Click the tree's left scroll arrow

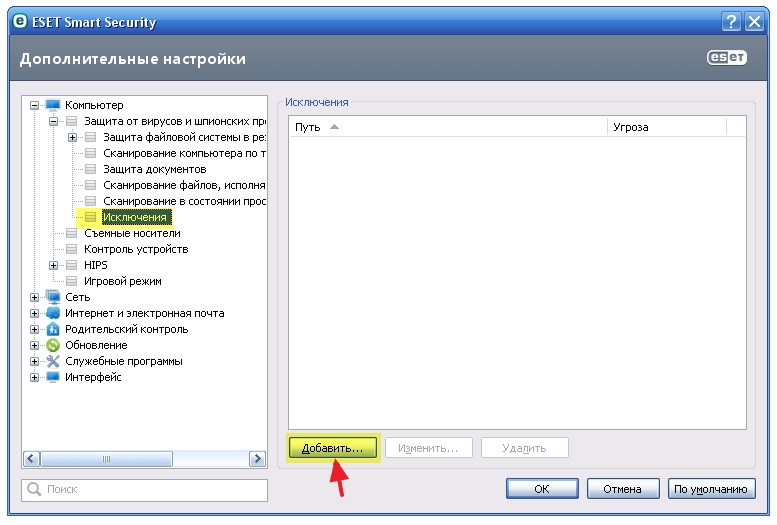pyautogui.click(x=31, y=459)
